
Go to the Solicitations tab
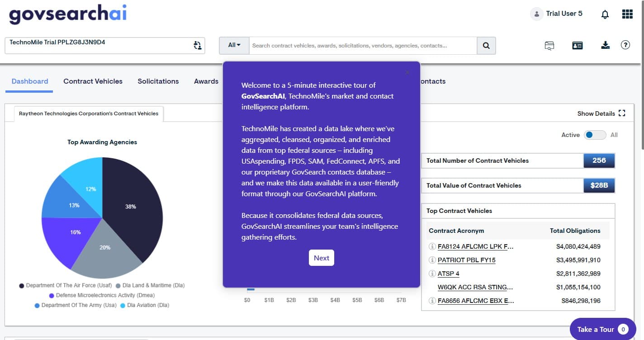click(x=158, y=81)
